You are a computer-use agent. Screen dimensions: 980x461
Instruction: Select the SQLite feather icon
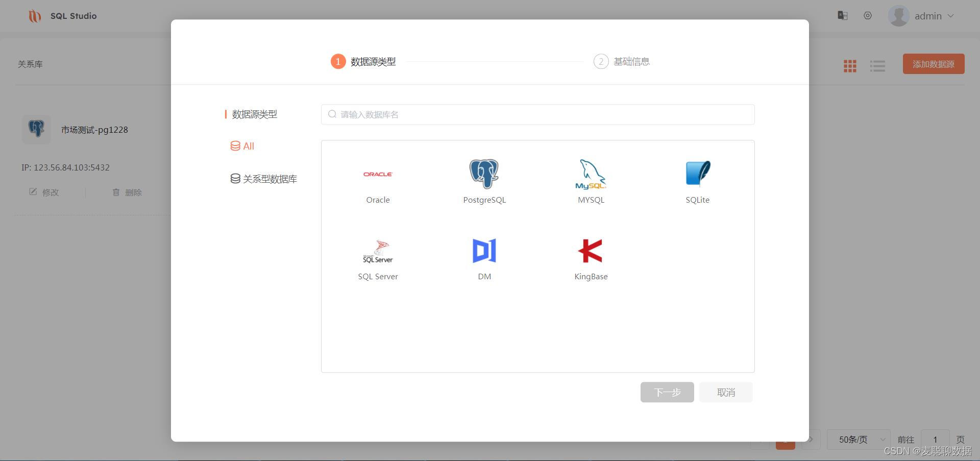[x=698, y=174]
